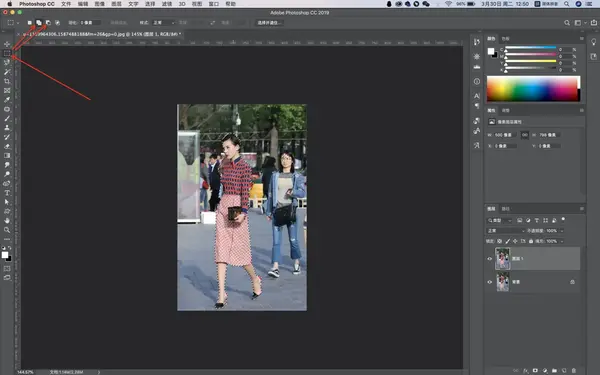Open the 文件 File menu
Screen dimensions: 600x375
tap(66, 4)
